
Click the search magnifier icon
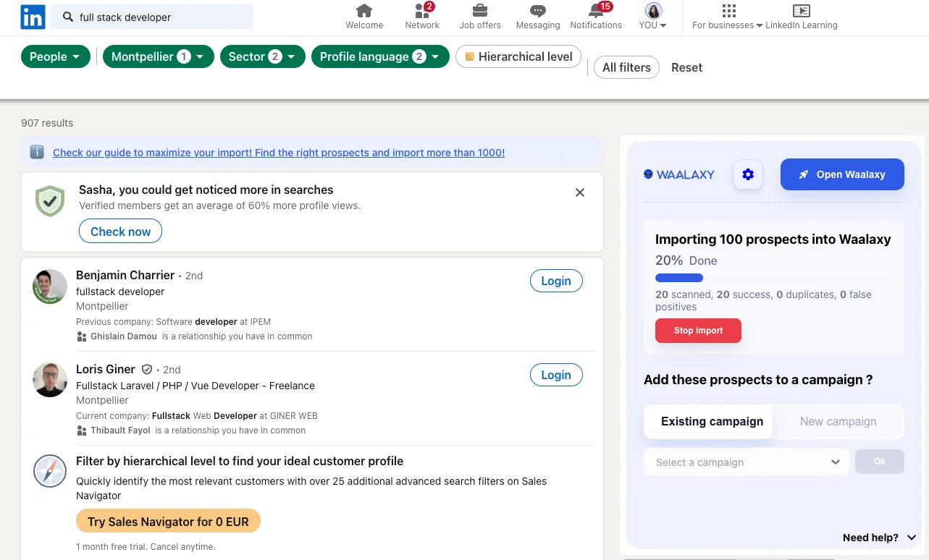point(67,17)
